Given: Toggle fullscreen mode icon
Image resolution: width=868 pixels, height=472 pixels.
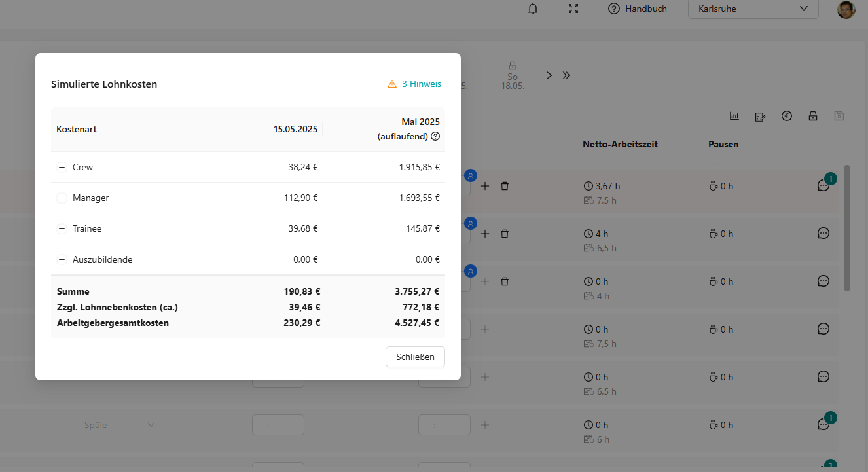Looking at the screenshot, I should 573,9.
